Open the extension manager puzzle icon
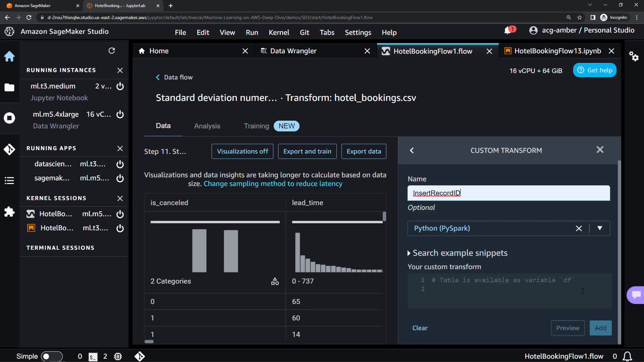644x362 pixels. pyautogui.click(x=9, y=212)
